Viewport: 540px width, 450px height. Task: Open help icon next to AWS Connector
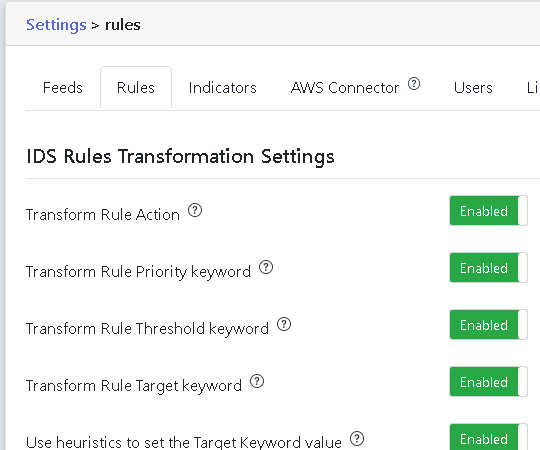pyautogui.click(x=414, y=84)
